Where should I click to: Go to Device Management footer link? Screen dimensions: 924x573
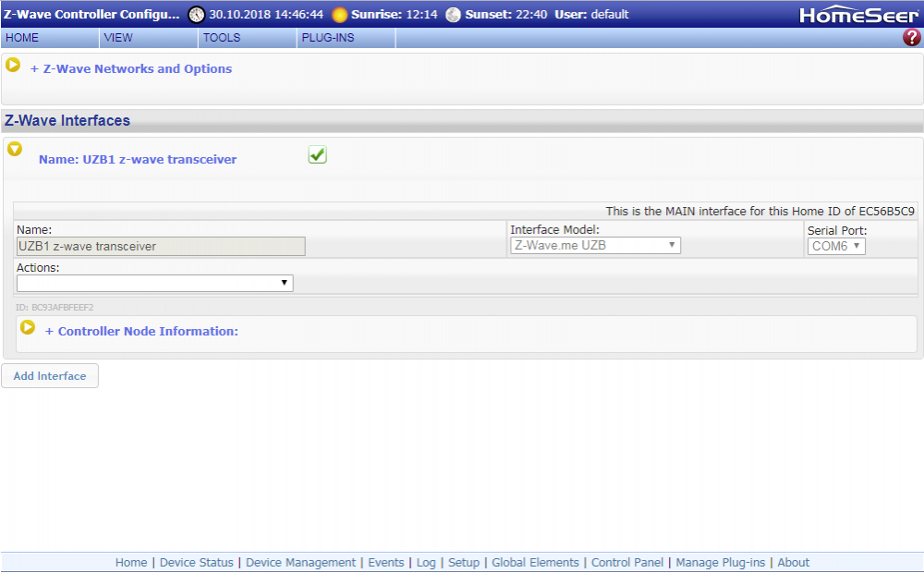tap(300, 563)
